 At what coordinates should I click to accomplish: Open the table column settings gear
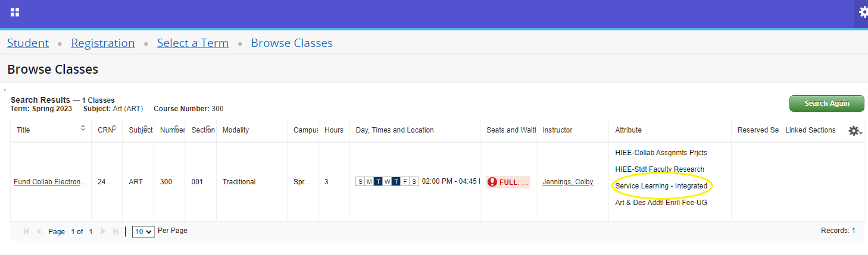click(854, 131)
